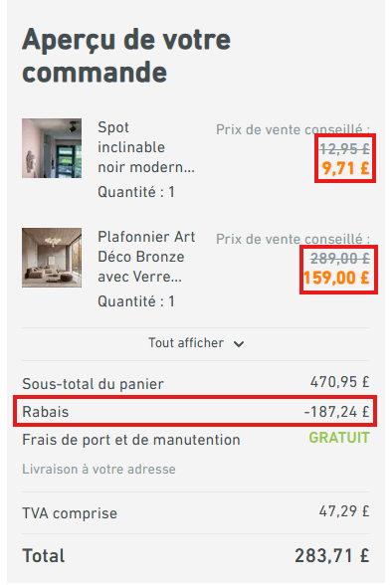Image resolution: width=392 pixels, height=585 pixels.
Task: Click Livraison à votre adresse text
Action: tap(98, 469)
